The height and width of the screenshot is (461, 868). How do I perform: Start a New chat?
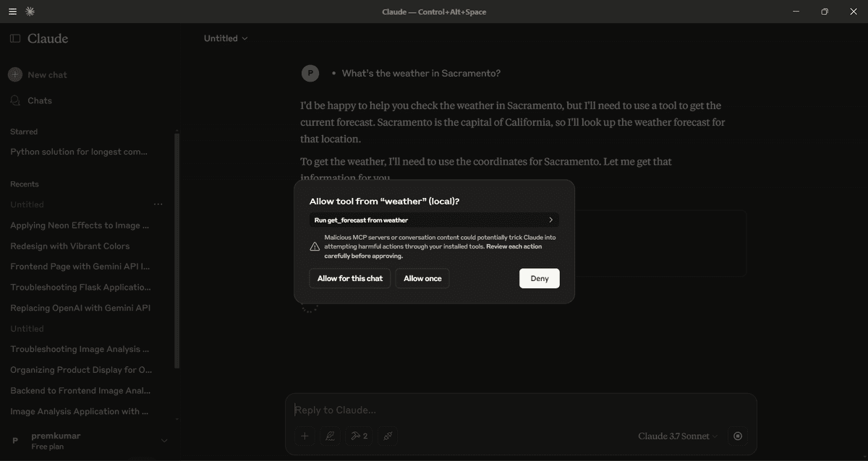click(38, 74)
